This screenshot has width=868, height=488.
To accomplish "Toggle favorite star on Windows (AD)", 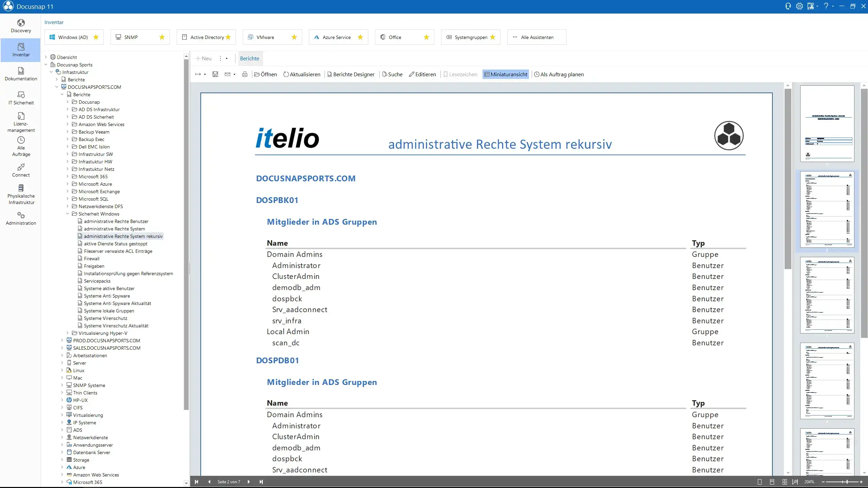I will pyautogui.click(x=96, y=37).
